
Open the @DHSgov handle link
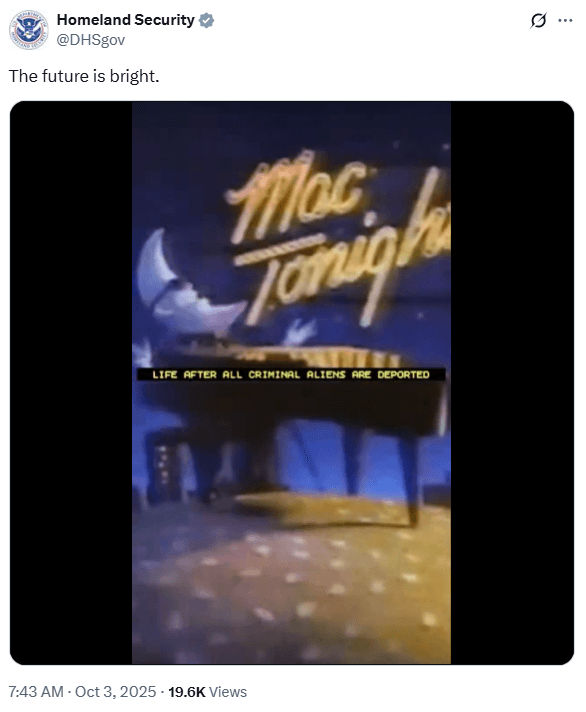[x=90, y=40]
